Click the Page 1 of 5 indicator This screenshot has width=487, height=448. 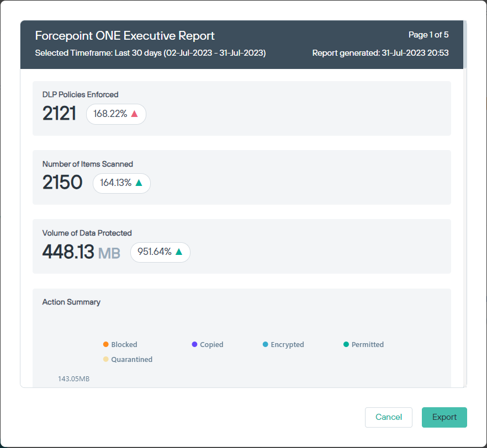428,35
